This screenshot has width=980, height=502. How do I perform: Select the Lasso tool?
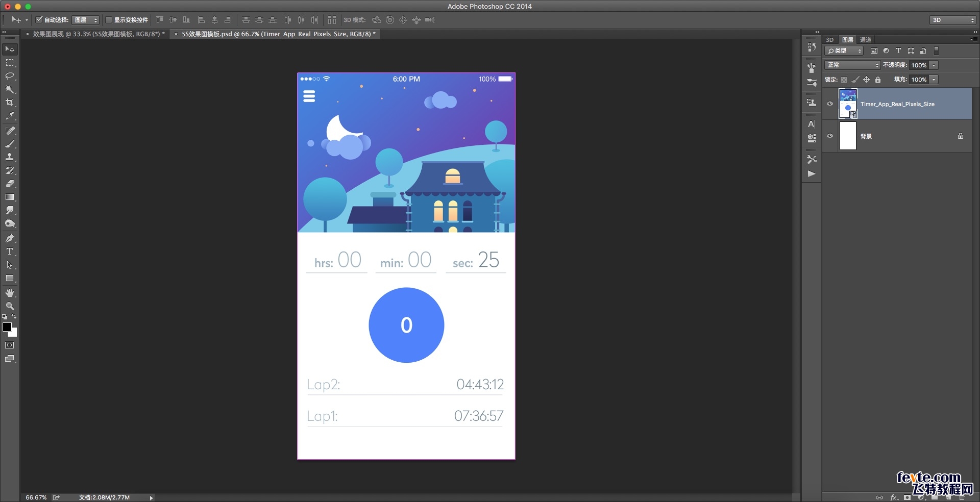pos(10,76)
